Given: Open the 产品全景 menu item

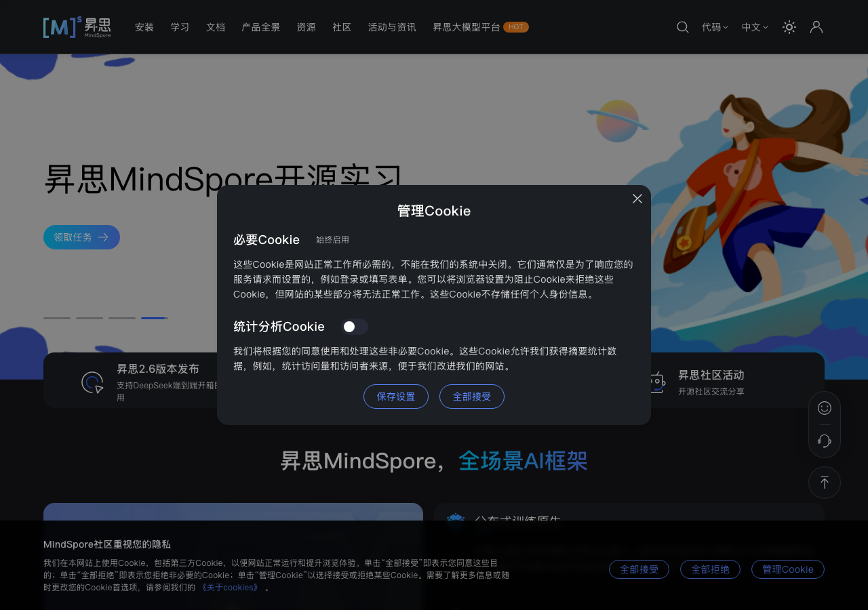Looking at the screenshot, I should tap(261, 27).
